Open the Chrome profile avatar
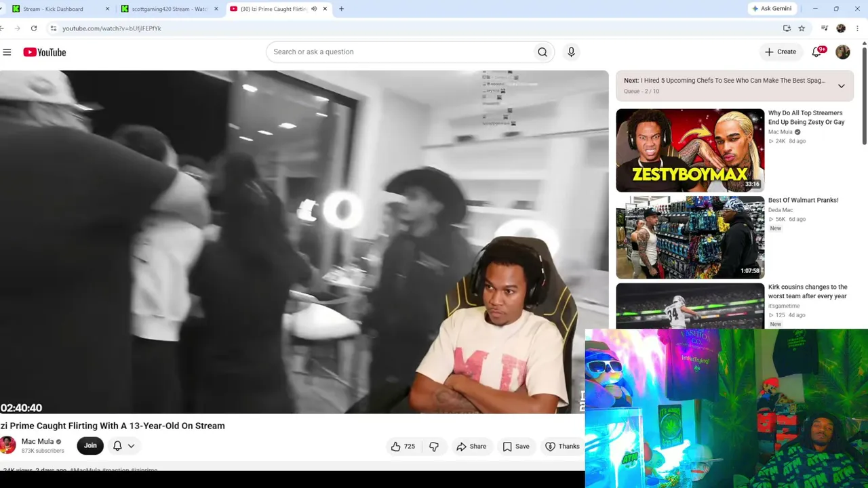Image resolution: width=868 pixels, height=488 pixels. point(841,28)
